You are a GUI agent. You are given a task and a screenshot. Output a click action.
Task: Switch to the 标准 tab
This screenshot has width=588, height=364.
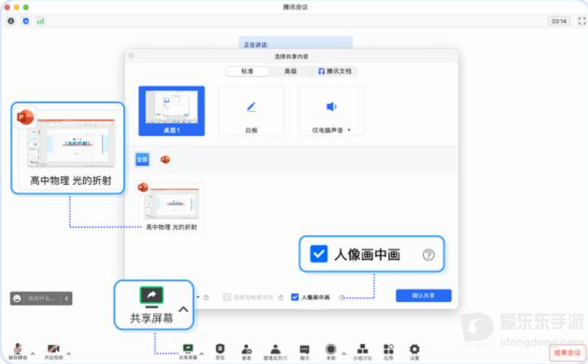point(247,71)
